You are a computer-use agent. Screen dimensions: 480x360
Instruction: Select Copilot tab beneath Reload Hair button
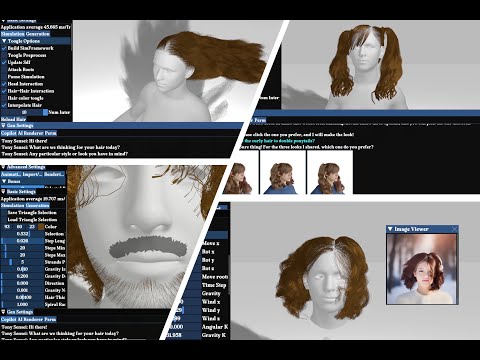coord(9,133)
